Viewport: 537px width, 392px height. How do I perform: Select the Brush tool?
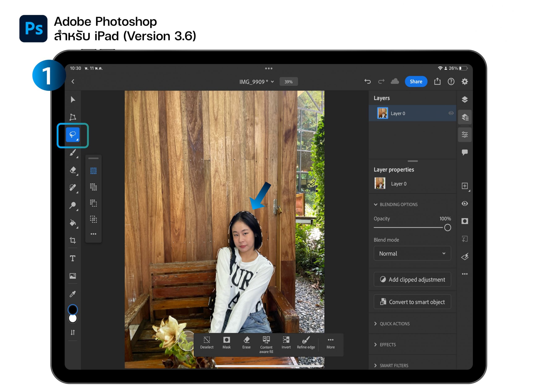[x=73, y=153]
